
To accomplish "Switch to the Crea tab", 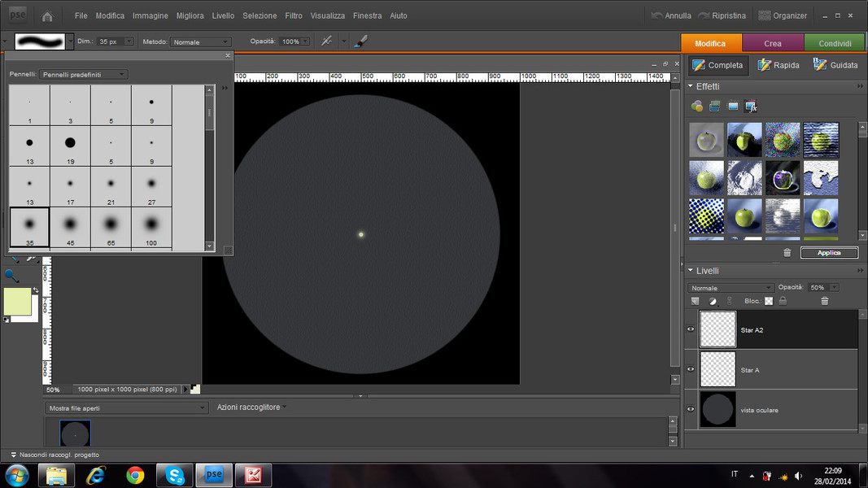I will tap(772, 43).
